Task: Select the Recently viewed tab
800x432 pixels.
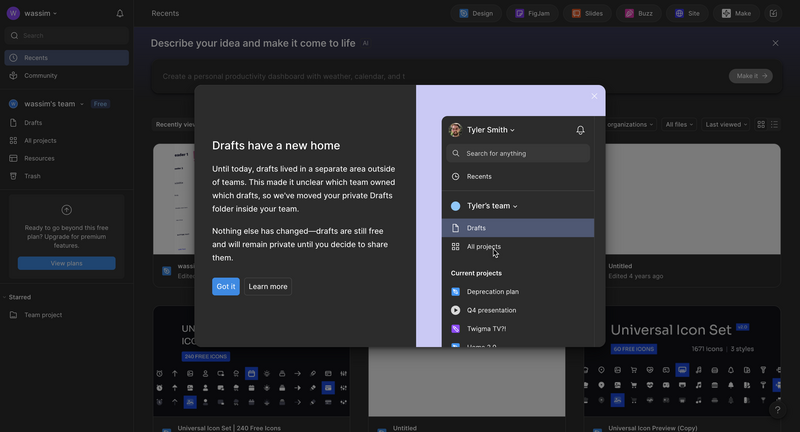Action: (174, 124)
